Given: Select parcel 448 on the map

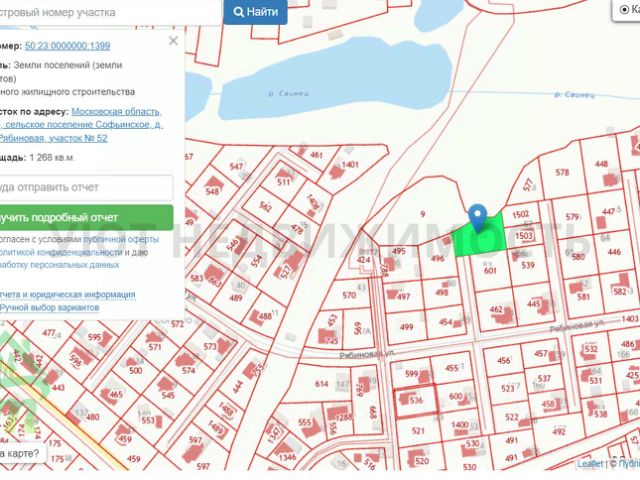Looking at the screenshot, I should tap(601, 164).
